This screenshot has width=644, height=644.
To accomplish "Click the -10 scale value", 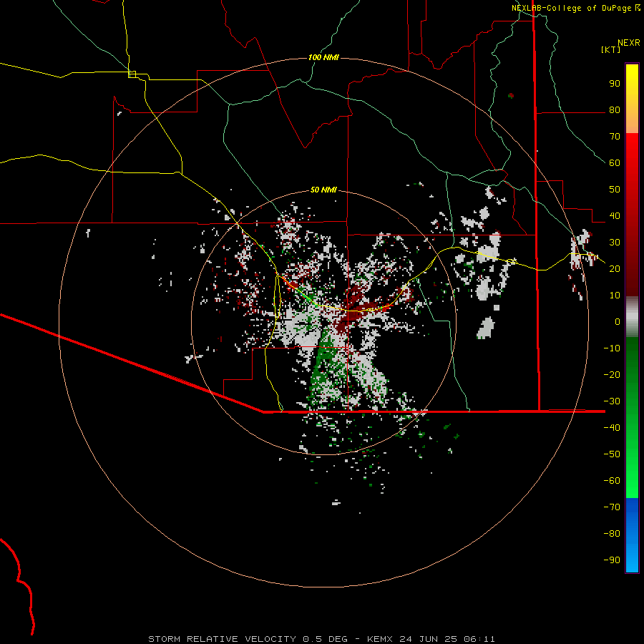I will point(612,348).
